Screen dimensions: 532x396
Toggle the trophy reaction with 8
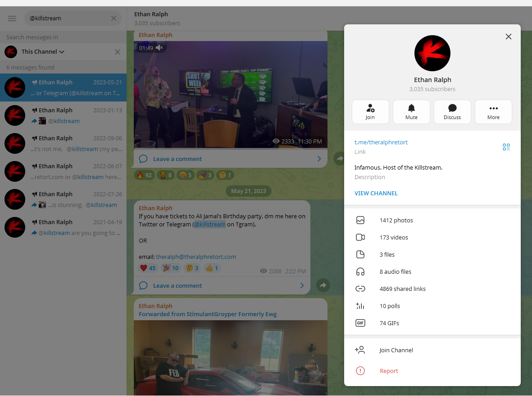coord(166,175)
